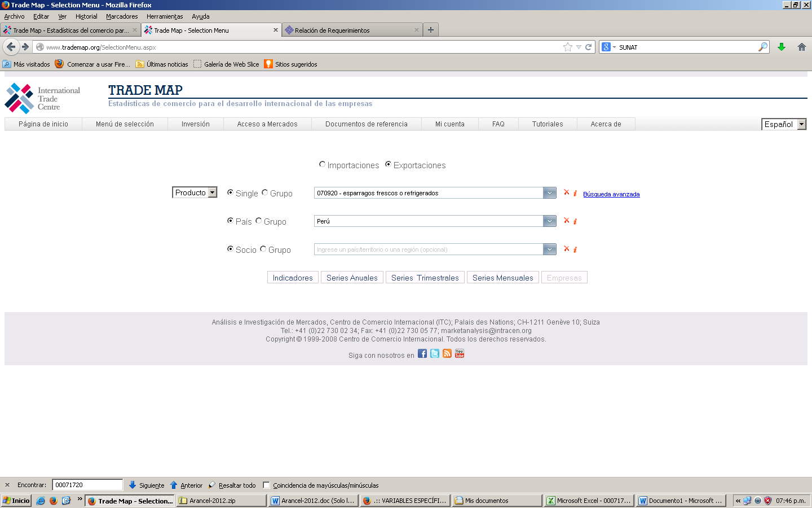Open Arancel-2012.zip taskbar item
812x508 pixels.
[x=222, y=501]
